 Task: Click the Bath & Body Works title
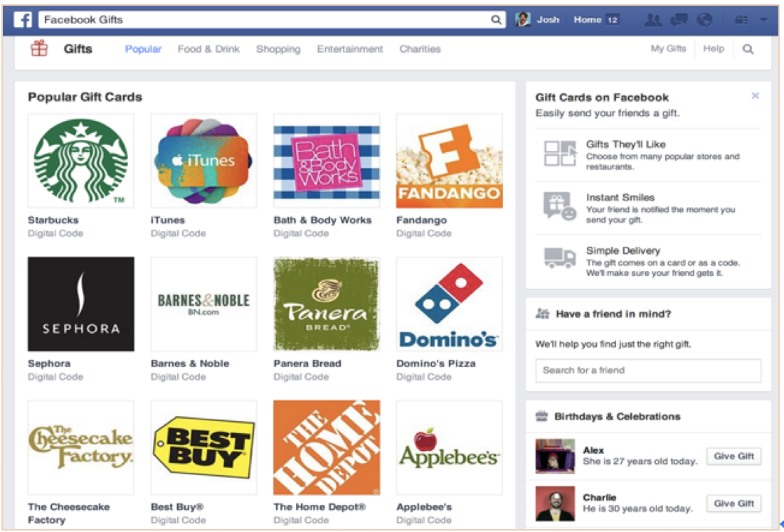(x=322, y=220)
